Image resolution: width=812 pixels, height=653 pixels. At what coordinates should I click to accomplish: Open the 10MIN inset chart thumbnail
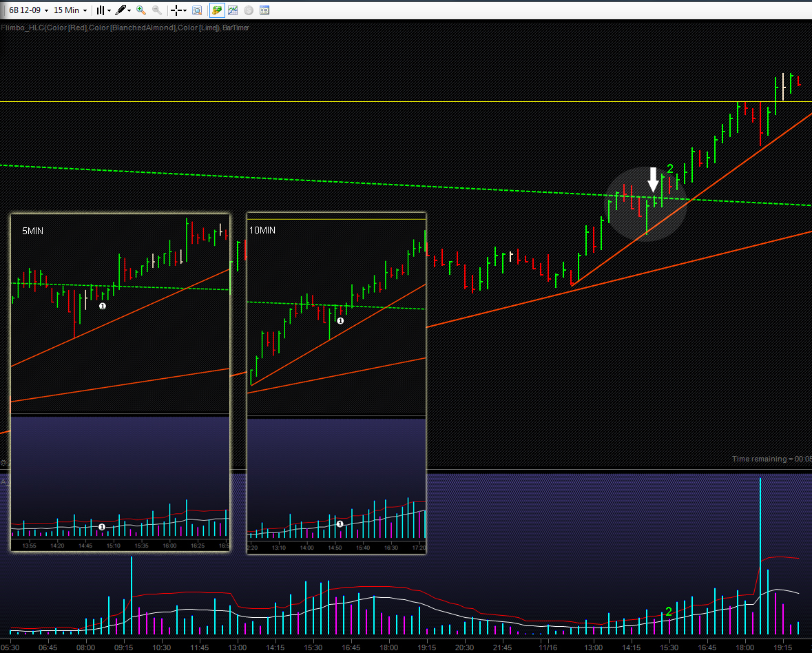point(337,383)
